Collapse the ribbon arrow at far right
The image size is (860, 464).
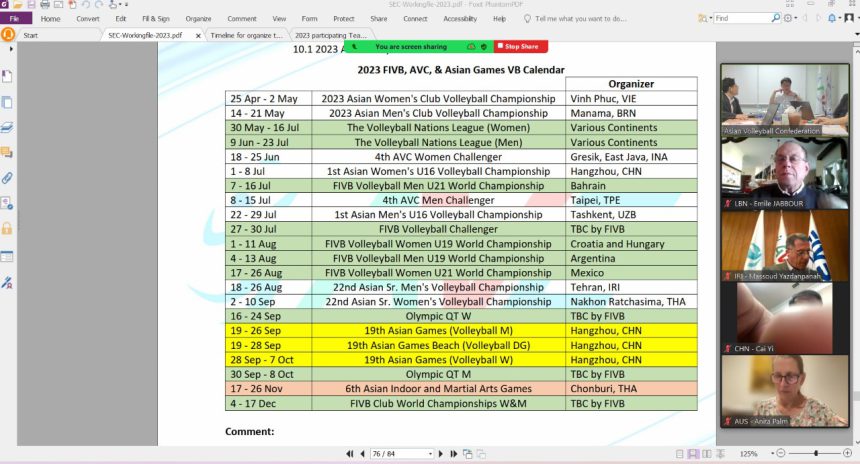click(x=857, y=34)
